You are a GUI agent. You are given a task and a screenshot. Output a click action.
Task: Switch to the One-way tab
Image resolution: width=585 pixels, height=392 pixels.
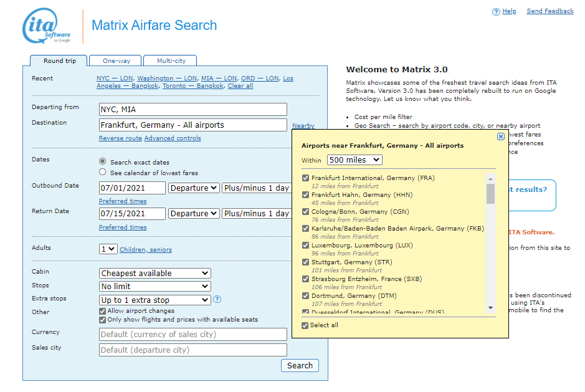117,61
